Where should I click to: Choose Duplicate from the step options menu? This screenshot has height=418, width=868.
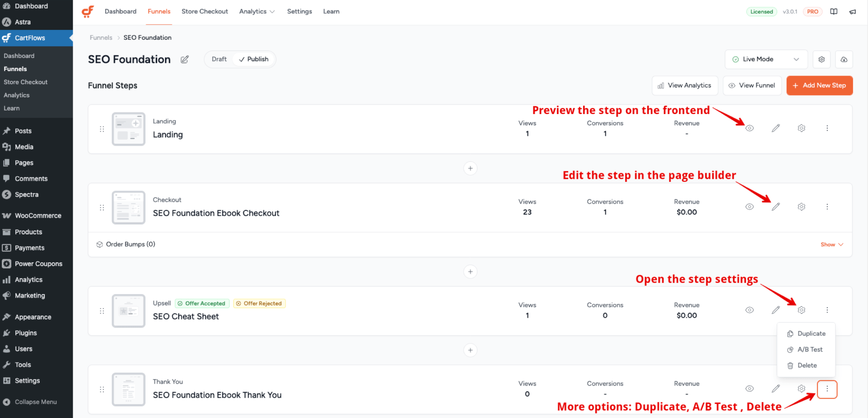pyautogui.click(x=807, y=333)
